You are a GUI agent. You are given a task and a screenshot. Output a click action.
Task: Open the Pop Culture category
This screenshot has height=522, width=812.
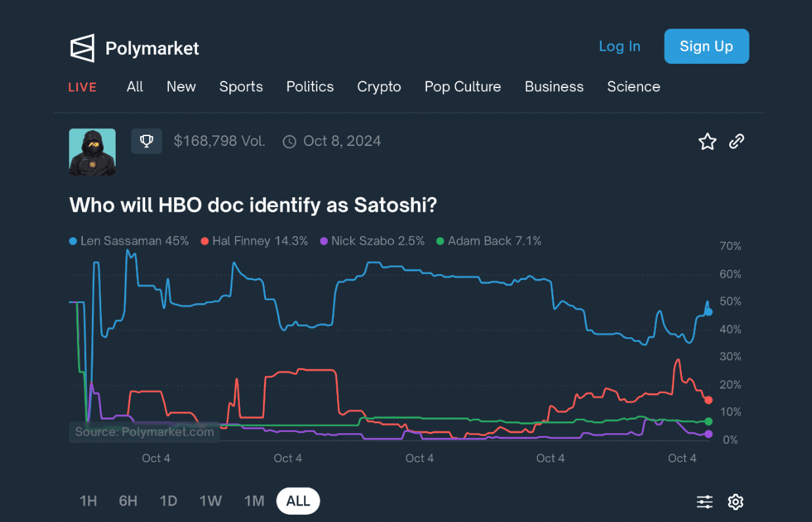tap(462, 87)
